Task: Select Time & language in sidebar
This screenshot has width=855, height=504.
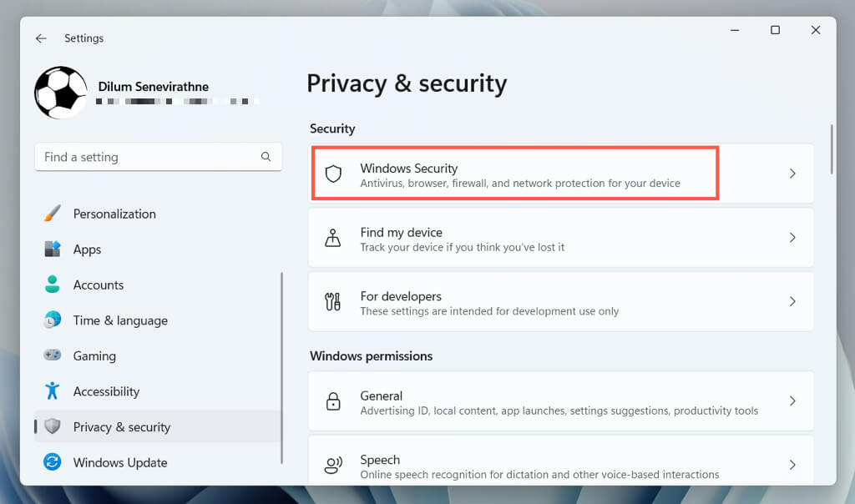Action: pyautogui.click(x=119, y=320)
